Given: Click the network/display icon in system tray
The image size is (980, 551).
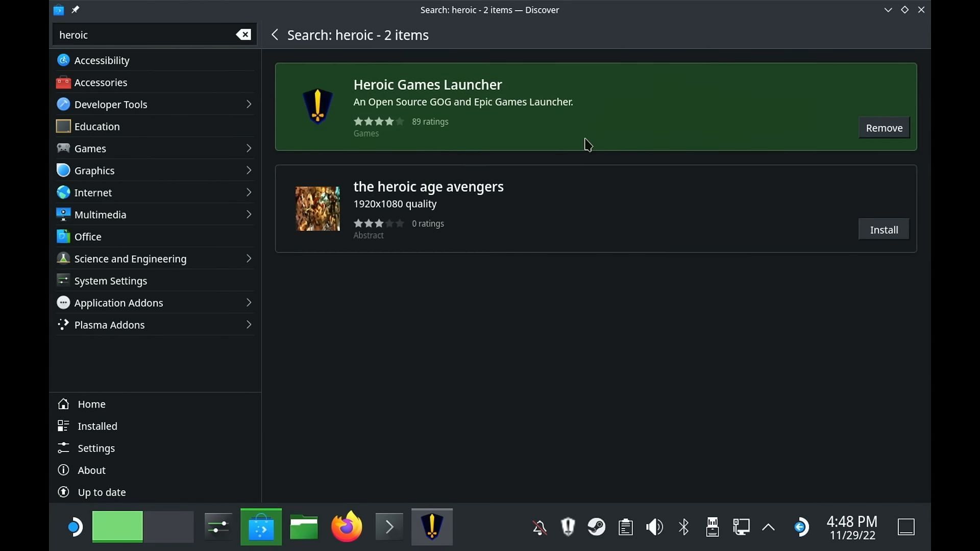Looking at the screenshot, I should (740, 527).
